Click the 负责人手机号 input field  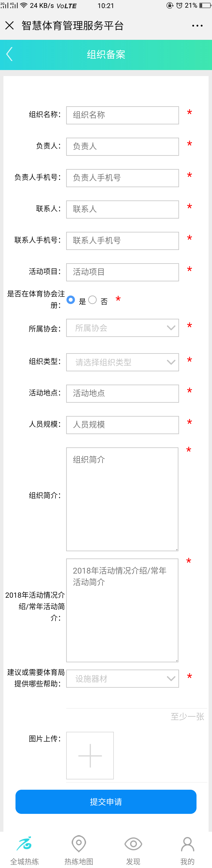coord(122,178)
